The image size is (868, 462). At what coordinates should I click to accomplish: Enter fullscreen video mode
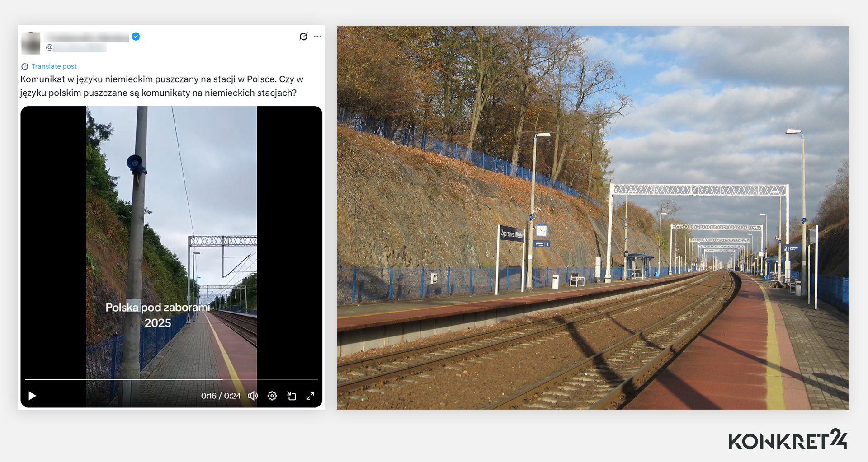[x=310, y=396]
